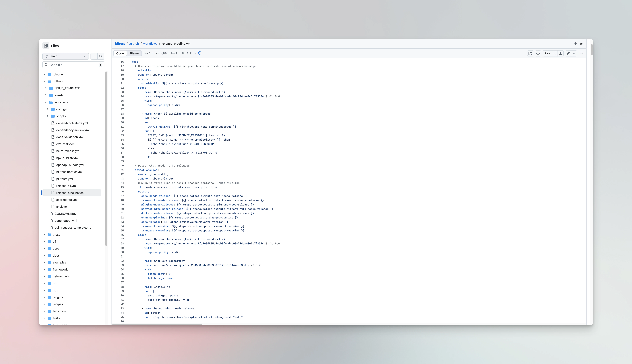632x364 pixels.
Task: Open the symbols panel with the code icon
Action: pyautogui.click(x=581, y=53)
